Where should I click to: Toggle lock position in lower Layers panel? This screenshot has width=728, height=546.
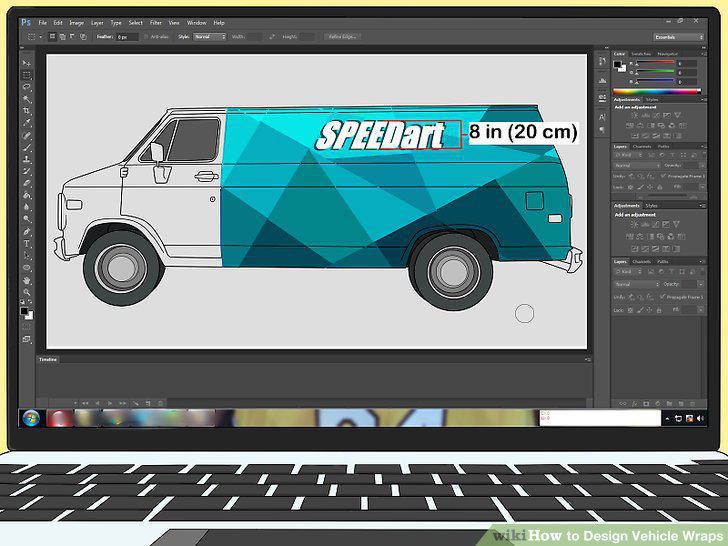[x=650, y=309]
